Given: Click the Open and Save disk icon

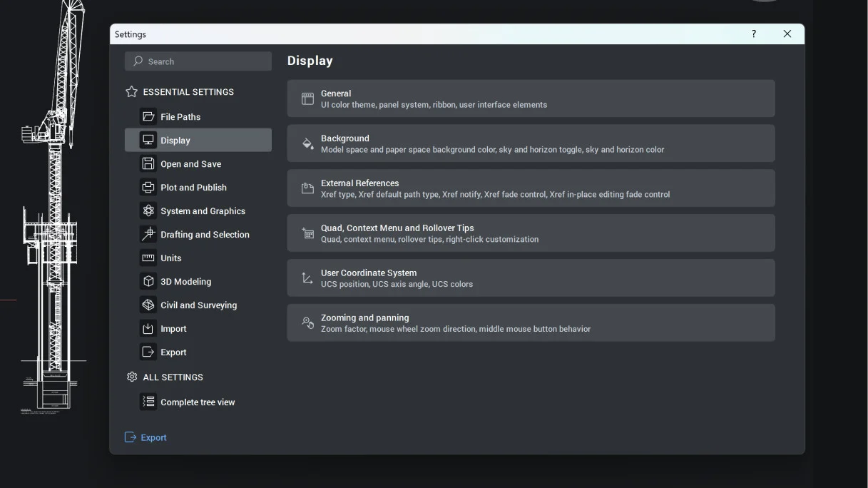Looking at the screenshot, I should (x=148, y=163).
